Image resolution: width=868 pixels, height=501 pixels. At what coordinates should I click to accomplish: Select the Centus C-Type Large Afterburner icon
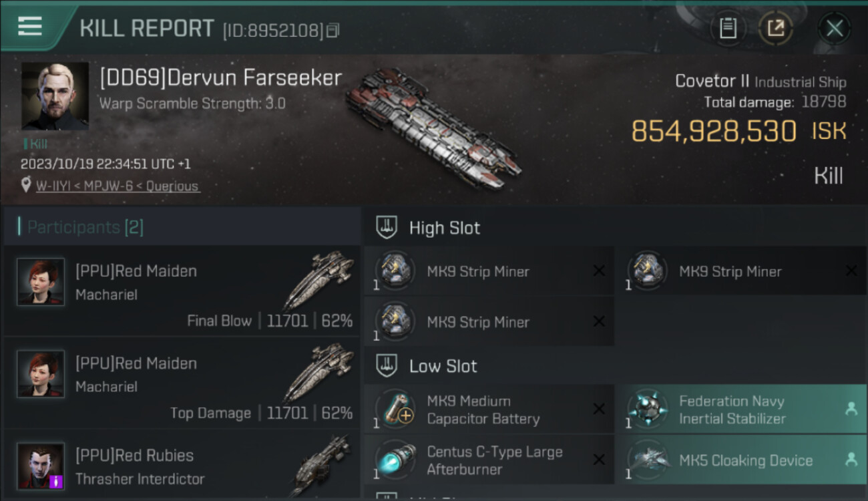396,460
